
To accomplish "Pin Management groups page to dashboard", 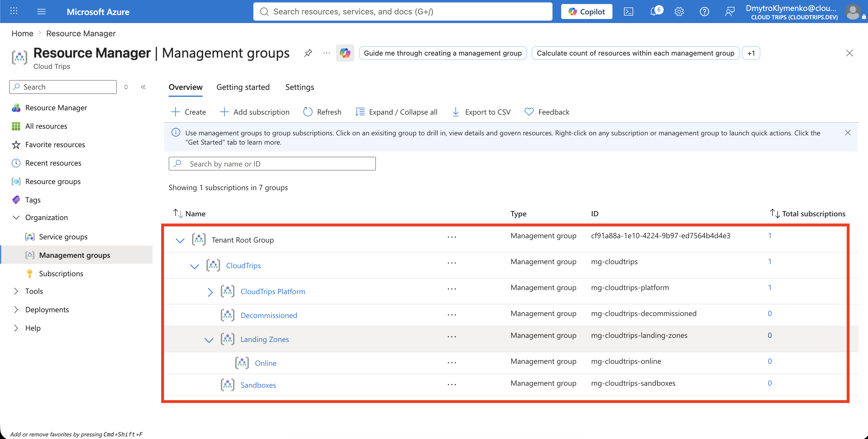I will (308, 53).
